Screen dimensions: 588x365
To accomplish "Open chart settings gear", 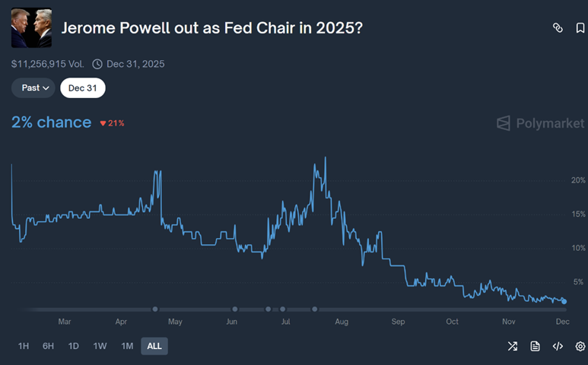I will click(580, 346).
